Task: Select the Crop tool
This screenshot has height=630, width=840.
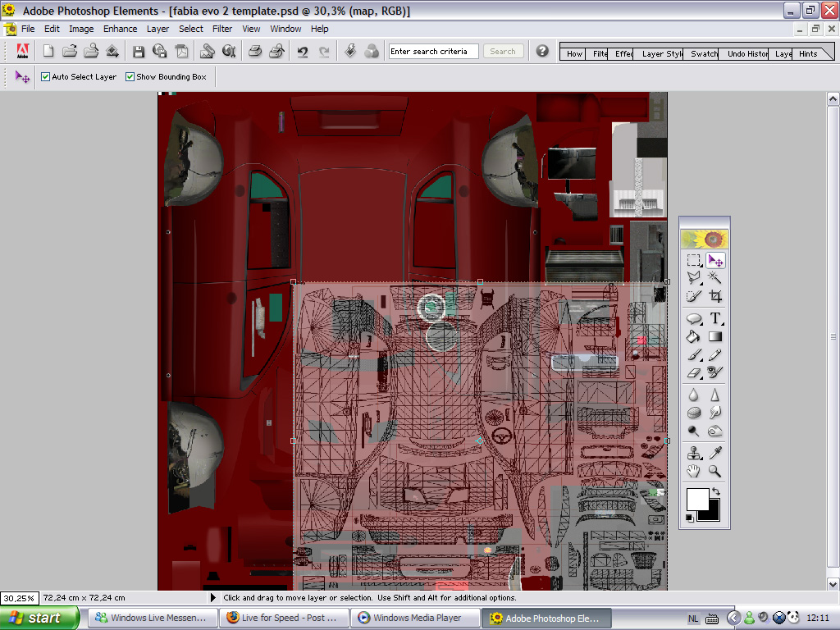Action: 715,295
